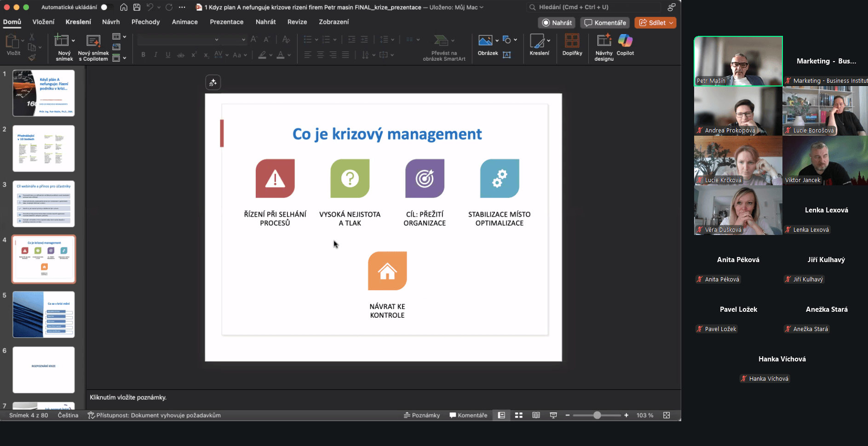868x446 pixels.
Task: Switch to the Přechody tab
Action: (145, 22)
